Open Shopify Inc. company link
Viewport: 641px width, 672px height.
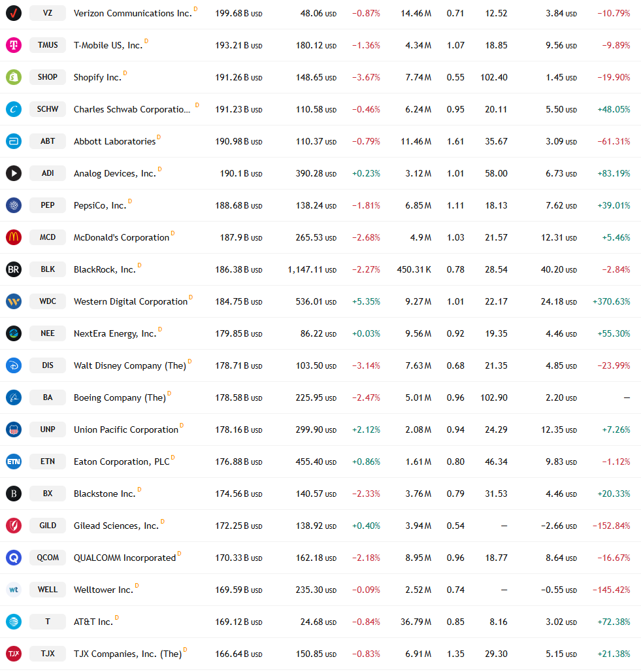[x=98, y=78]
